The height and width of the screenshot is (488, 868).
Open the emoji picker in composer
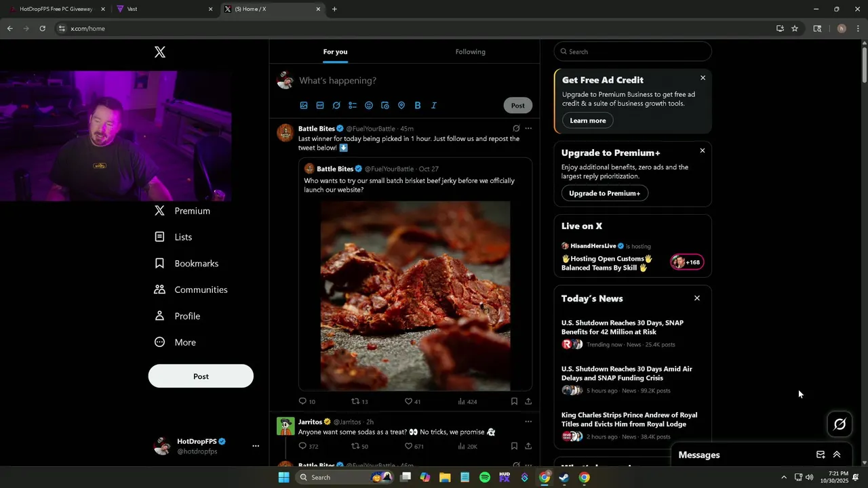[x=369, y=106]
